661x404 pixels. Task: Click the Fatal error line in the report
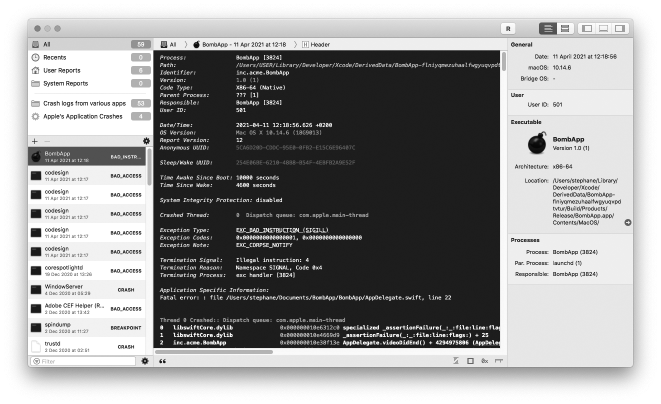tap(305, 298)
